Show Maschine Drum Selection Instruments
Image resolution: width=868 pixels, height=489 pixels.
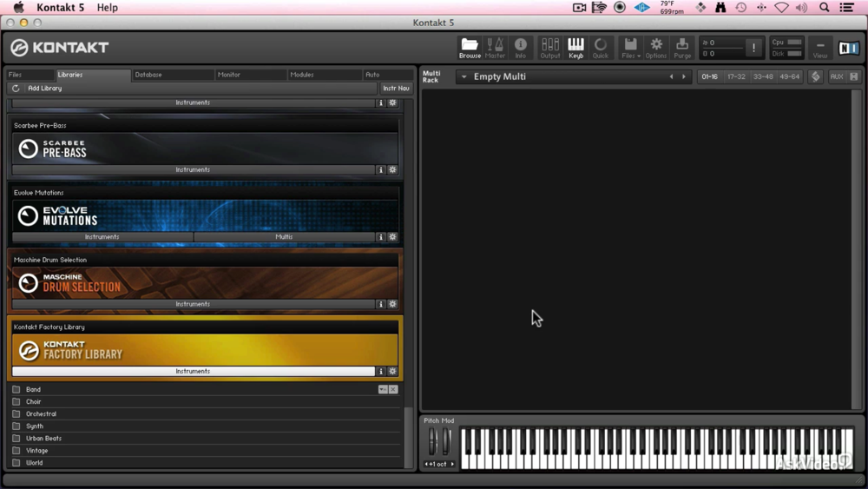[194, 304]
